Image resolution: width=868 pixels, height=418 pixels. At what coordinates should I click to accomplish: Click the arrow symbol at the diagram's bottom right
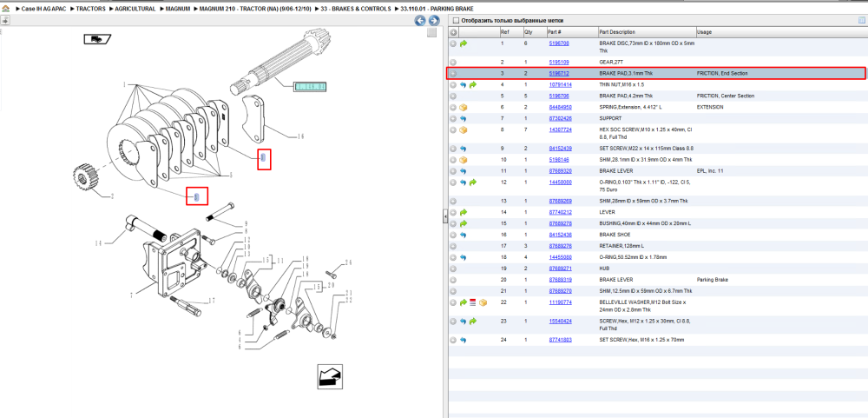coord(329,376)
